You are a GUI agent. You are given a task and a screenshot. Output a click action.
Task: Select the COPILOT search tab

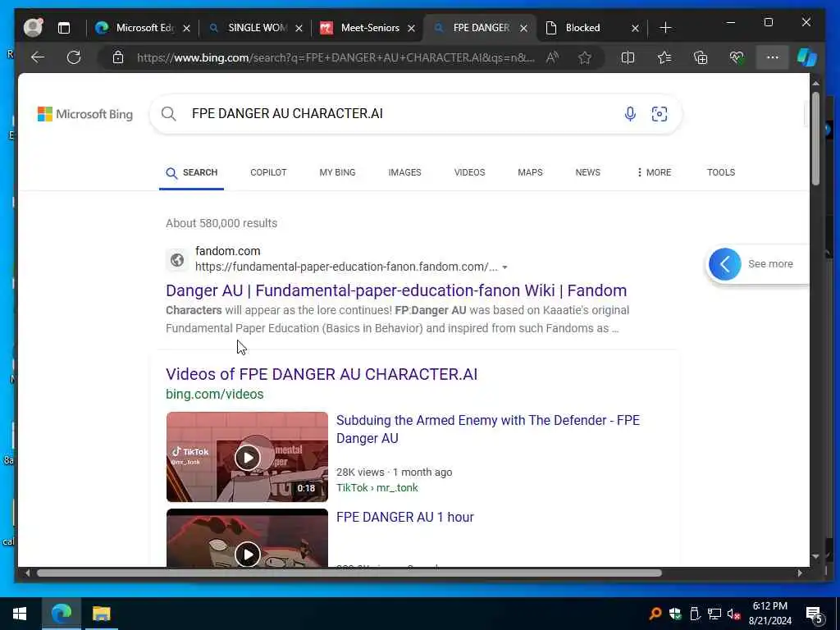268,172
